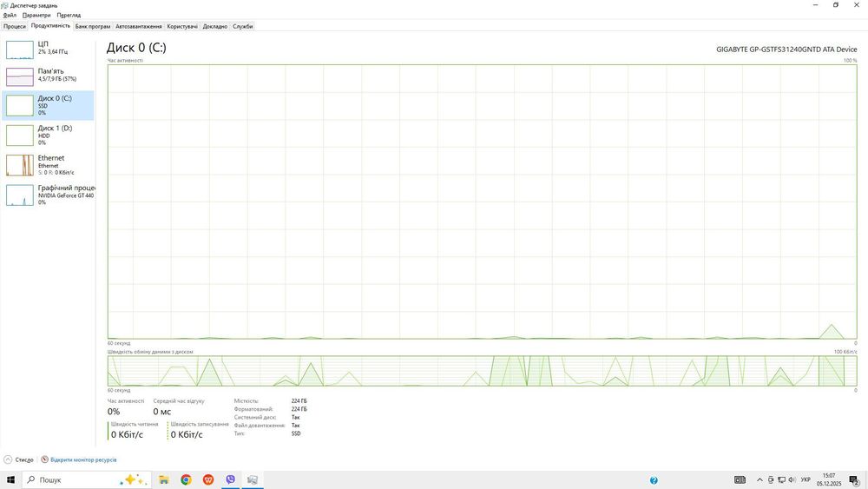Screen dimensions: 868x489
Task: Show hidden tray icons chevron
Action: pos(759,479)
